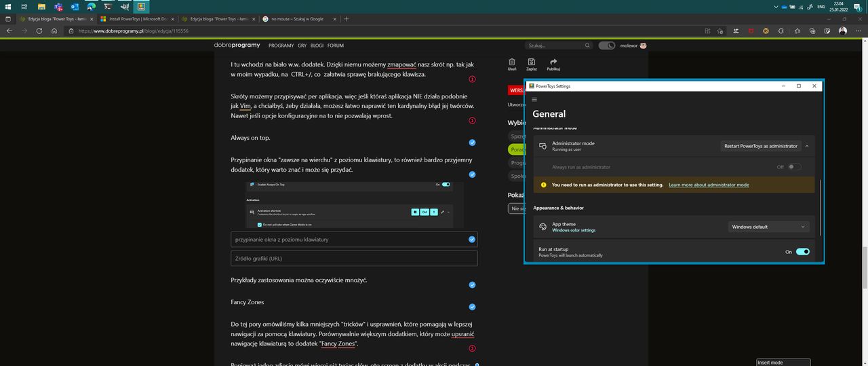
Task: Go to the browser home page icon
Action: click(x=54, y=31)
